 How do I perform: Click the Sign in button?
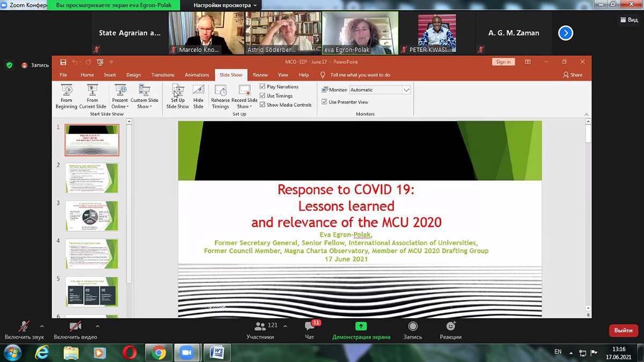[x=503, y=62]
